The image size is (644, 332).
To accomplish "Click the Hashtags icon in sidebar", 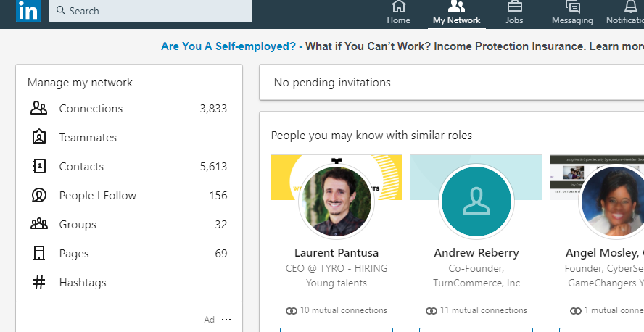I will pyautogui.click(x=38, y=283).
